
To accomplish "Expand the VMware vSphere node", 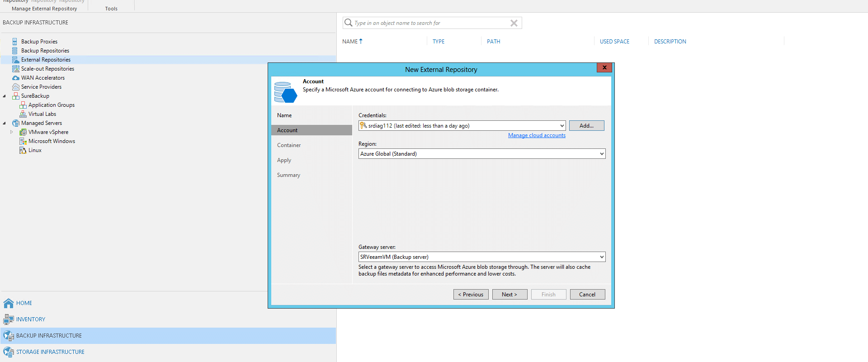I will 12,132.
